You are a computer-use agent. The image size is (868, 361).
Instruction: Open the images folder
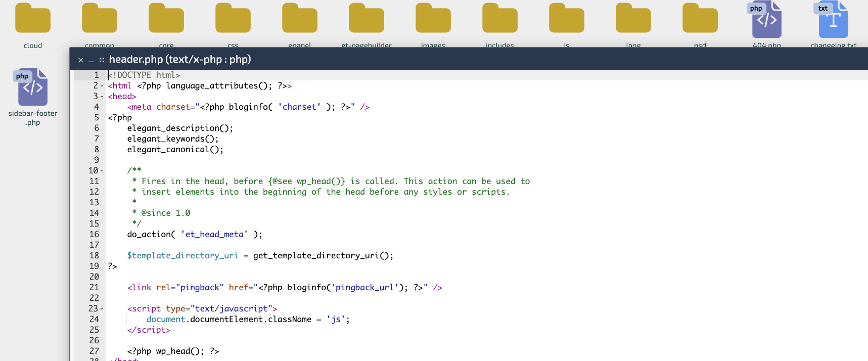(x=433, y=18)
